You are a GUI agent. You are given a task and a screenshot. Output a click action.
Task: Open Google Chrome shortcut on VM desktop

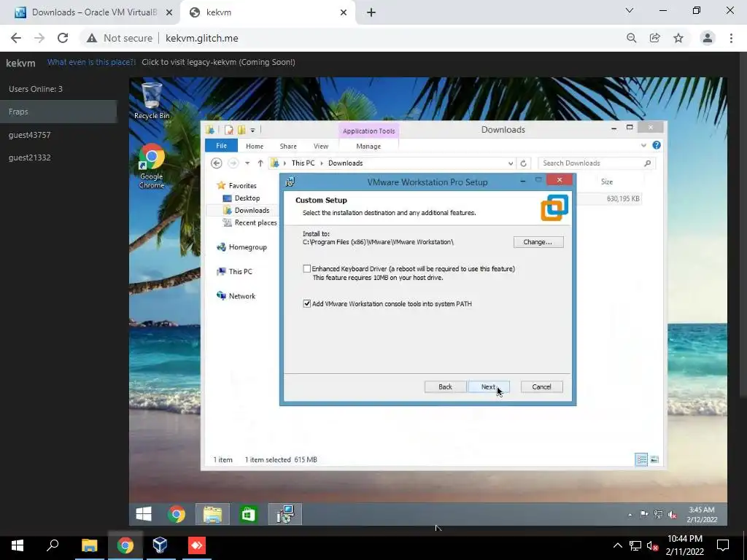152,166
